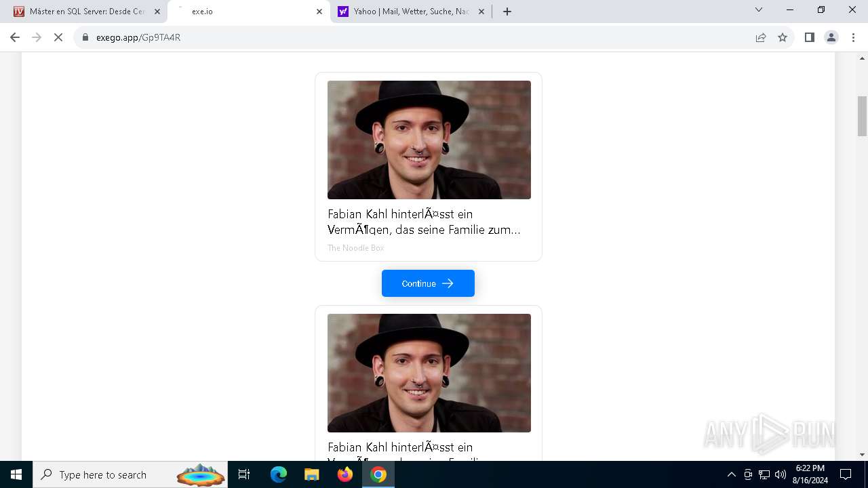Click the Chrome taskbar icon
Viewport: 868px width, 488px height.
[378, 474]
